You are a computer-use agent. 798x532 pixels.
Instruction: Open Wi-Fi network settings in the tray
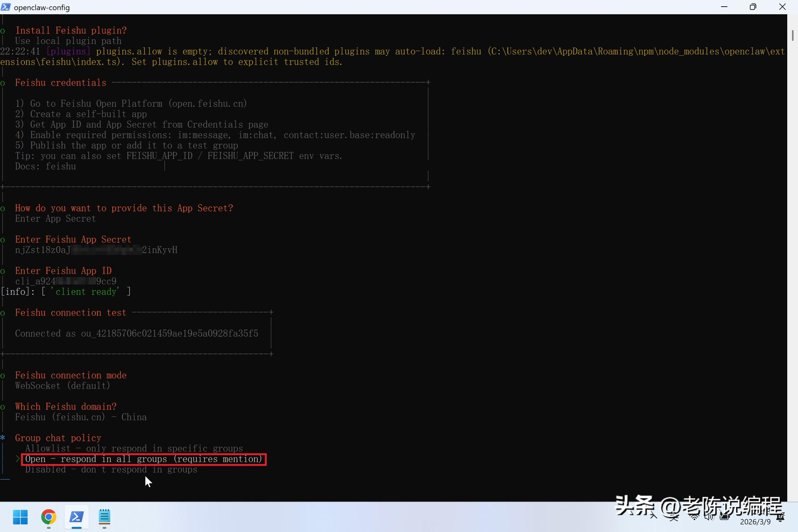[694, 516]
